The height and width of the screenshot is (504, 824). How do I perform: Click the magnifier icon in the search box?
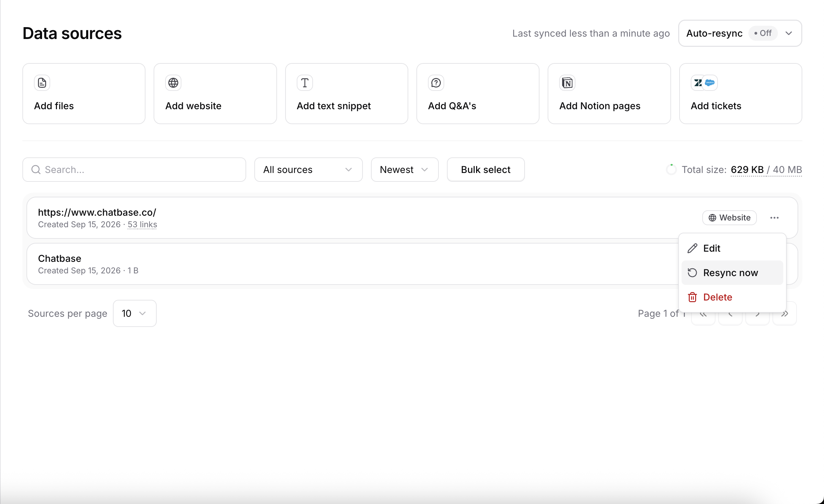(36, 170)
